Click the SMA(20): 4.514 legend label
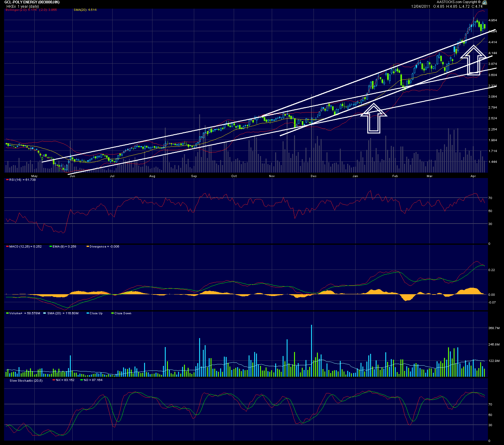 (x=85, y=10)
